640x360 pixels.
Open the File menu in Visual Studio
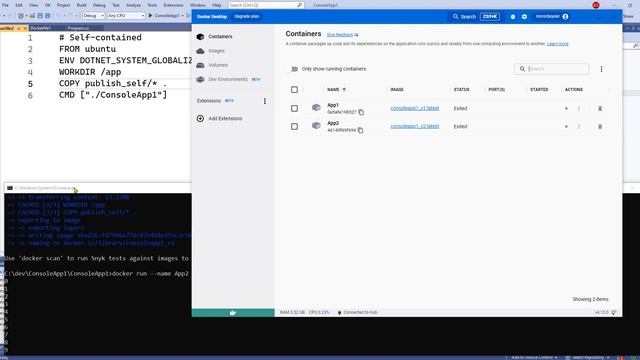5,5
